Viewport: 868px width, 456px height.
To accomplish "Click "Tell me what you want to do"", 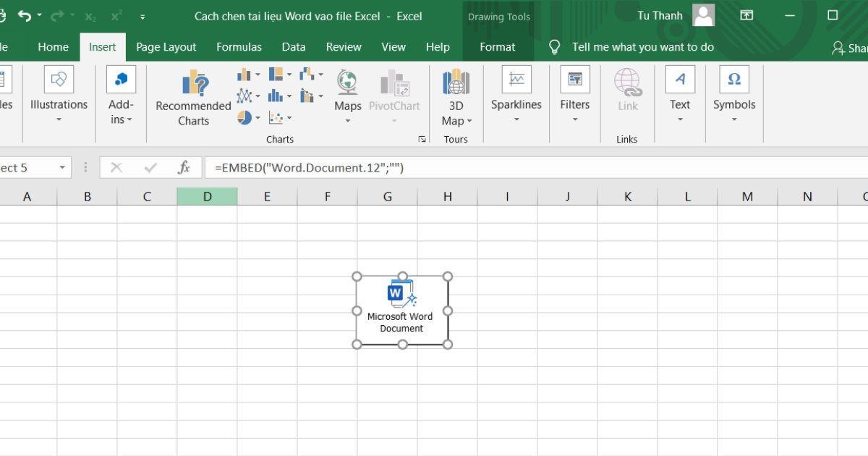I will (643, 46).
